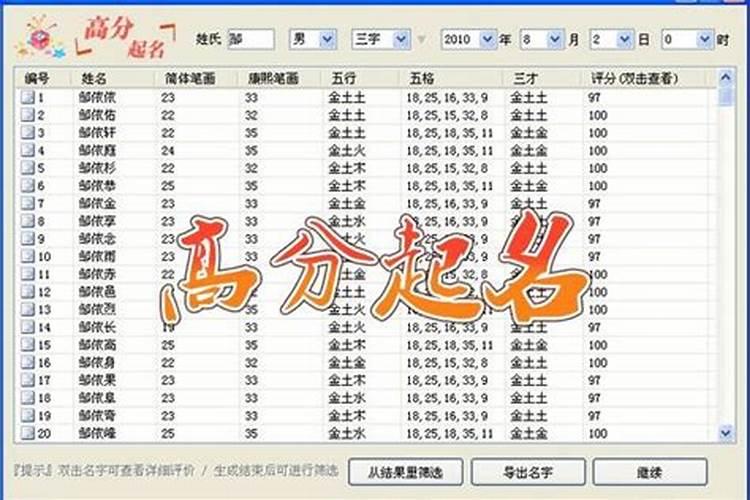Click the vertical scrollbar thumb
The width and height of the screenshot is (750, 500).
point(726,96)
